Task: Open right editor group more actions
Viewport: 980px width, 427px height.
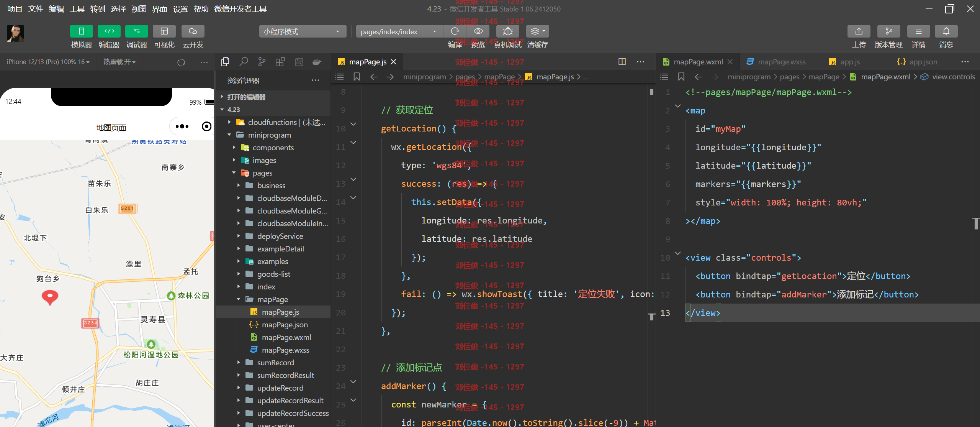Action: pos(965,62)
